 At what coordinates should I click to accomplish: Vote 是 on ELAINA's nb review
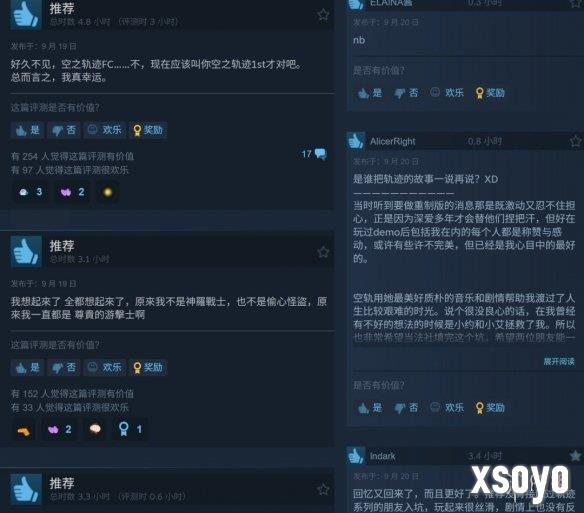pyautogui.click(x=370, y=92)
